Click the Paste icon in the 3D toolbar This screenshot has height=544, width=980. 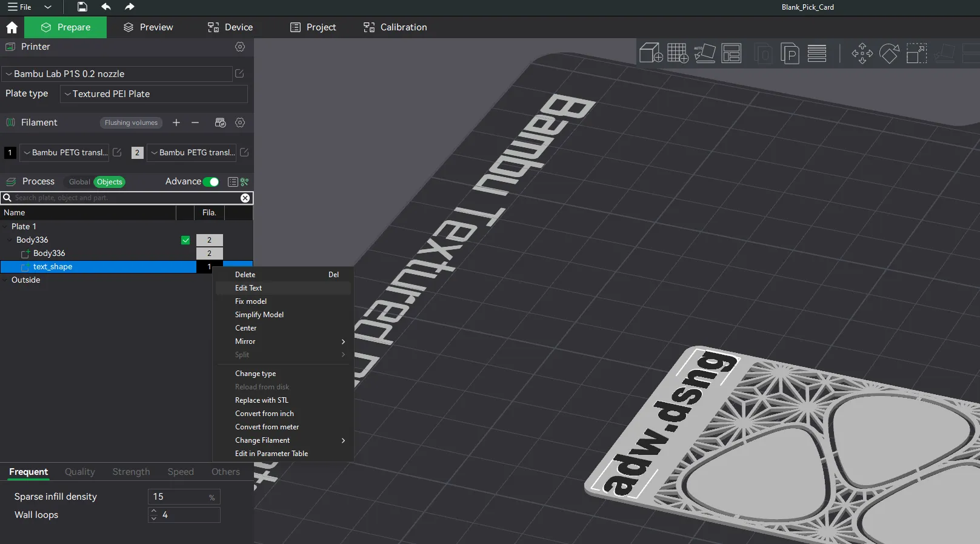tap(790, 53)
